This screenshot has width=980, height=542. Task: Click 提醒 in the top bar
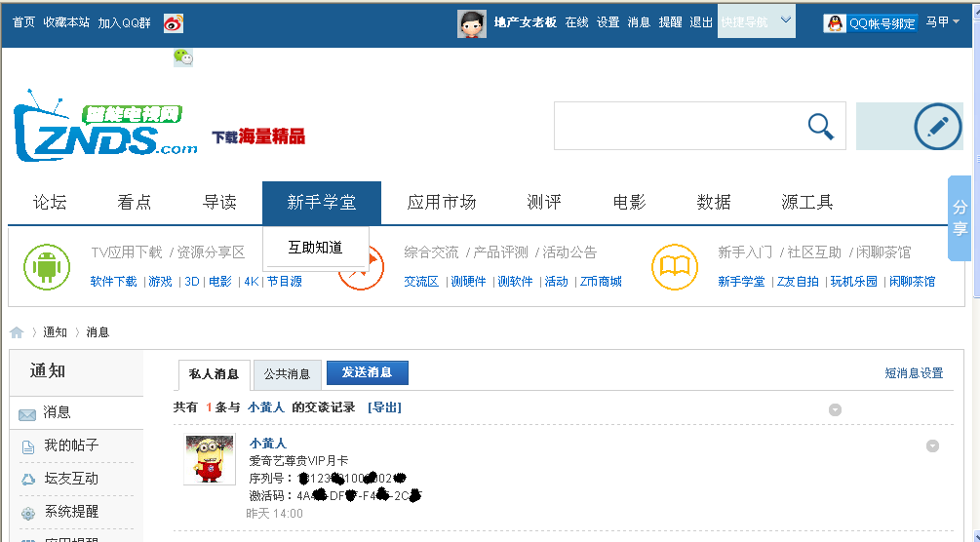(x=670, y=22)
